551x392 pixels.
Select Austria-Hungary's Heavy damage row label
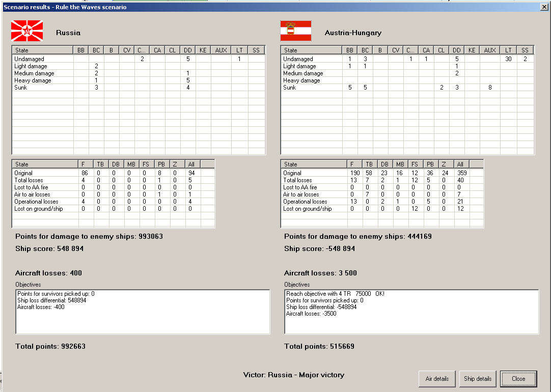pyautogui.click(x=301, y=80)
